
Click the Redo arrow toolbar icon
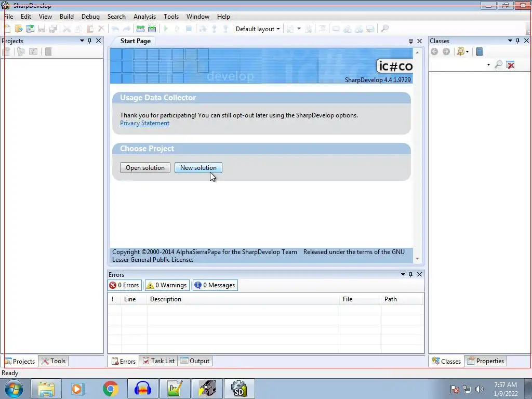[x=126, y=29]
